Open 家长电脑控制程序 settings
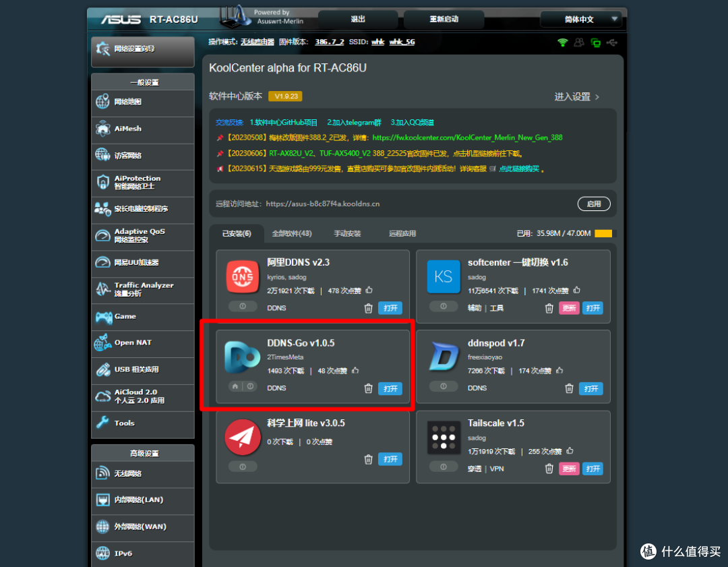Viewport: 728px width, 567px height. [x=142, y=209]
